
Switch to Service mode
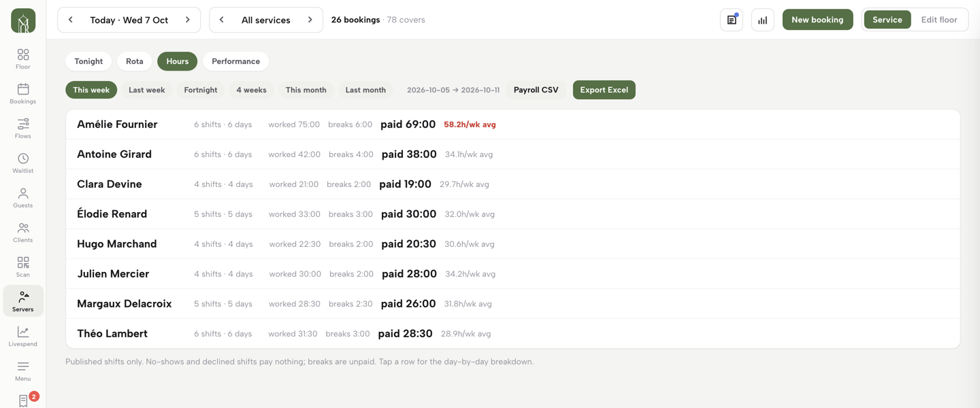click(887, 20)
